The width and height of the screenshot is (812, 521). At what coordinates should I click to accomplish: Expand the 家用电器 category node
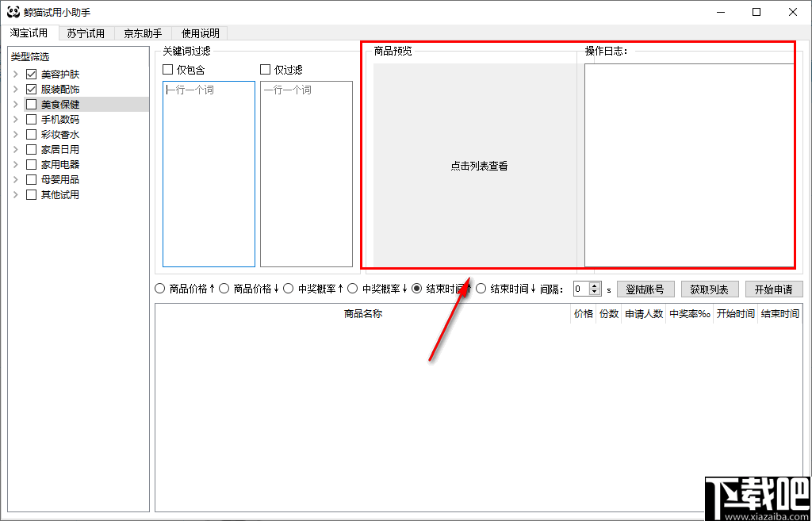point(16,164)
